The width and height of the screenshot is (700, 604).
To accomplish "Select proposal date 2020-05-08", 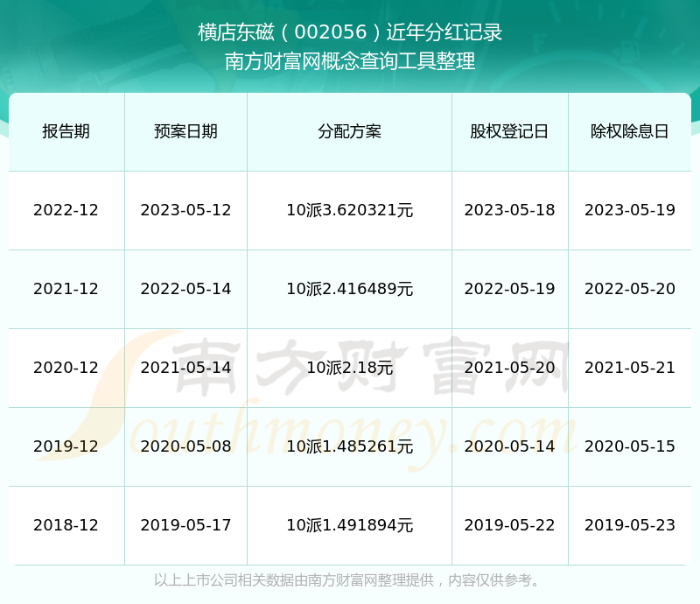I will tap(185, 446).
